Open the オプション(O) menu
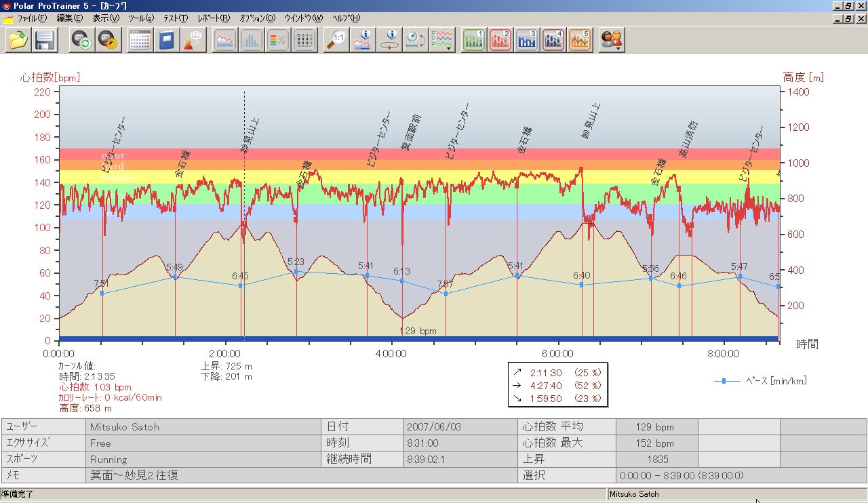Viewport: 868px width, 503px height. (258, 18)
